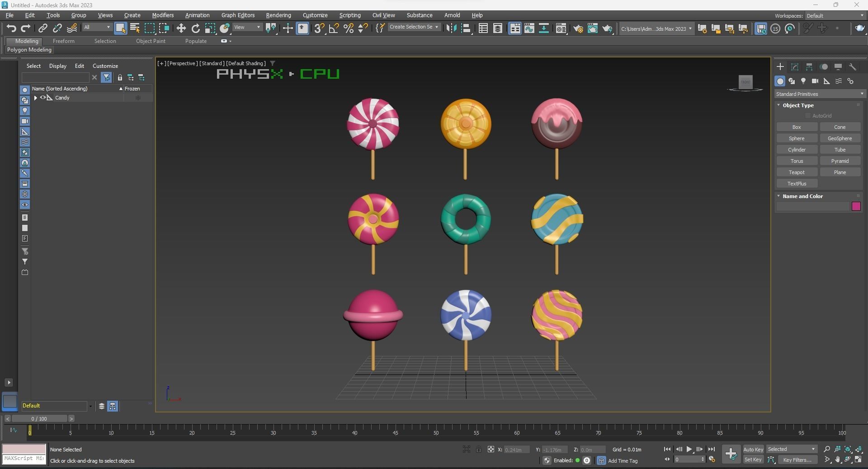The image size is (868, 469).
Task: Click the Pan View hand icon
Action: (x=837, y=460)
